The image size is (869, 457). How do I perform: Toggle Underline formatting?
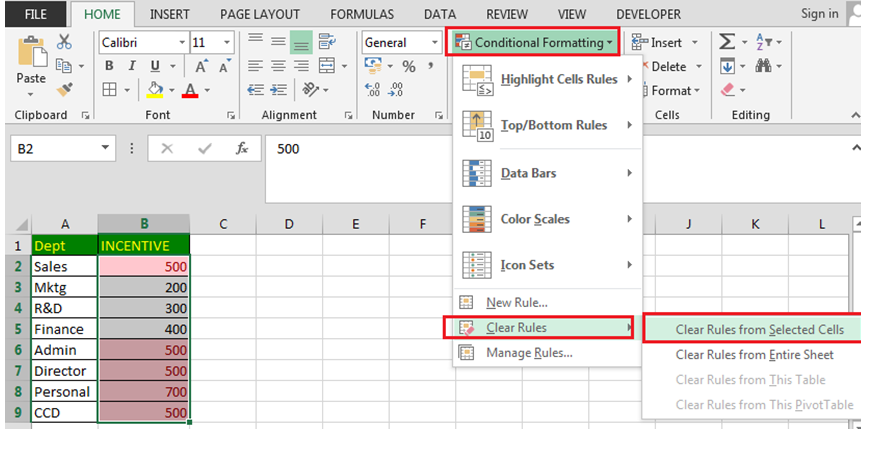[154, 66]
